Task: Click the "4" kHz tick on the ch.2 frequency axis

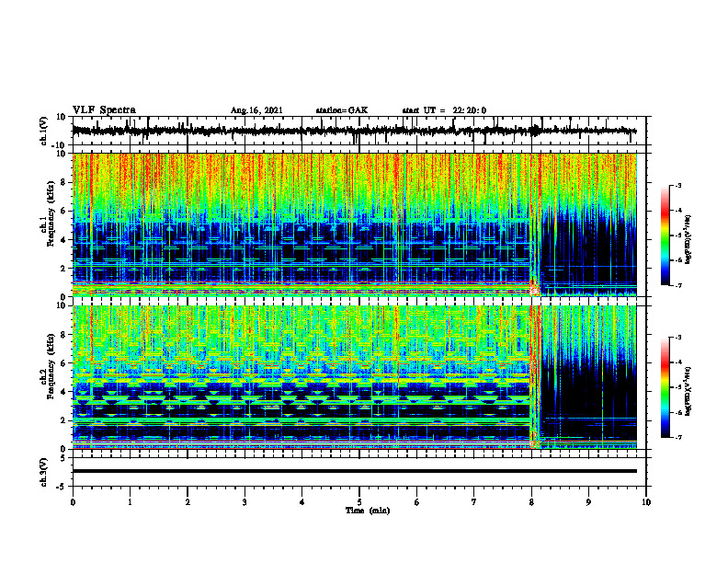Action: click(x=64, y=392)
